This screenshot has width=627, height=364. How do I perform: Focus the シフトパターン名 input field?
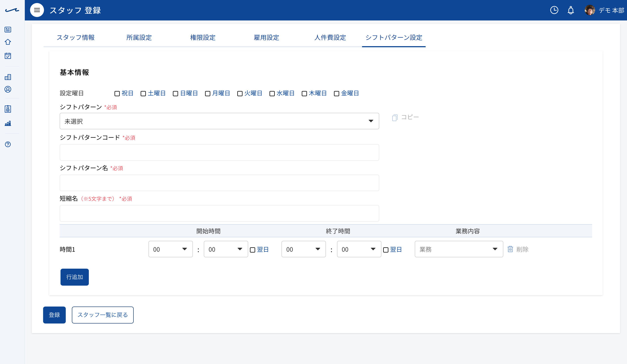(219, 183)
